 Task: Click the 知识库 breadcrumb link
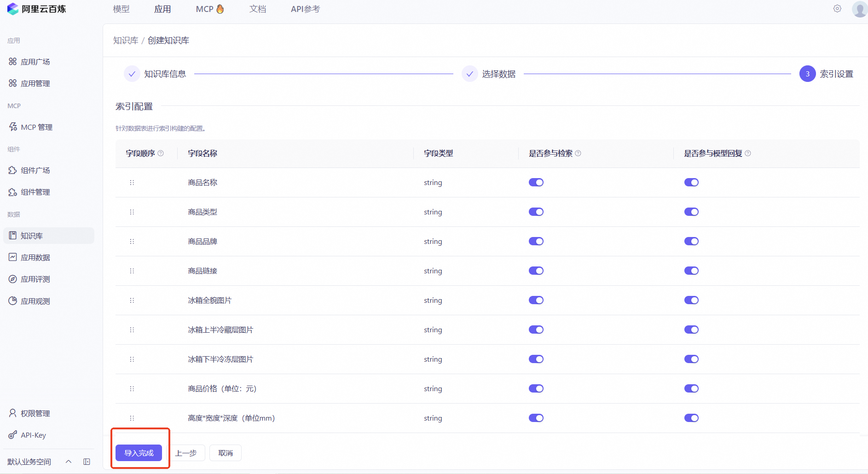click(x=126, y=40)
